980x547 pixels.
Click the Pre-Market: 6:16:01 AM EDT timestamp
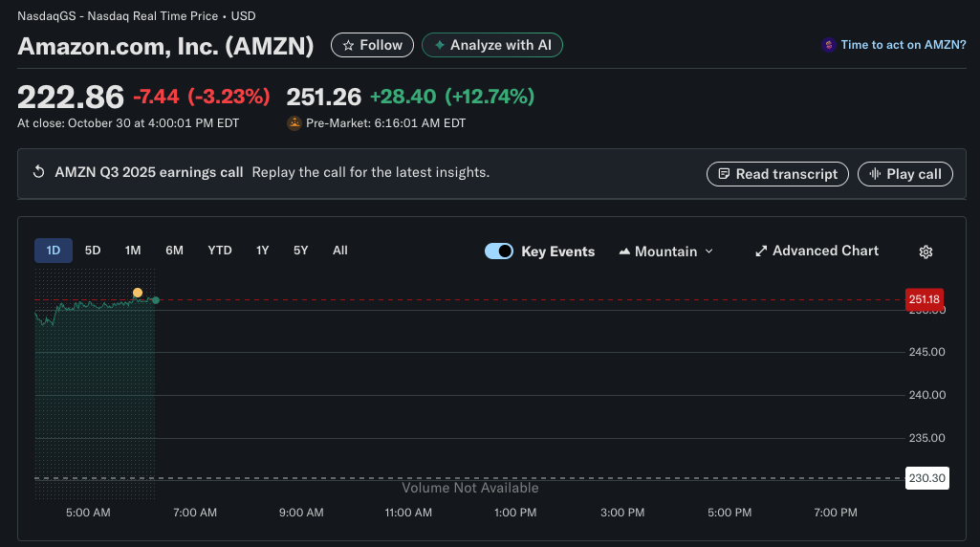[x=385, y=123]
